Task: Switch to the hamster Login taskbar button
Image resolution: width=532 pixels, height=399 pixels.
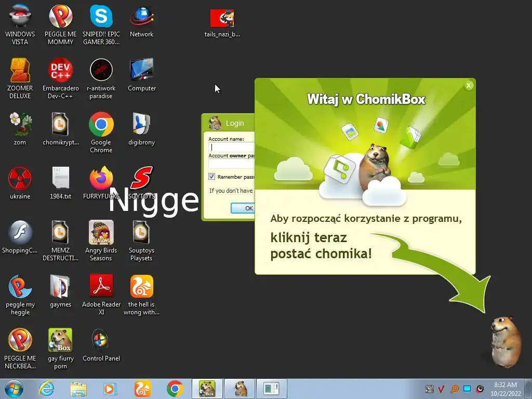Action: coord(240,389)
